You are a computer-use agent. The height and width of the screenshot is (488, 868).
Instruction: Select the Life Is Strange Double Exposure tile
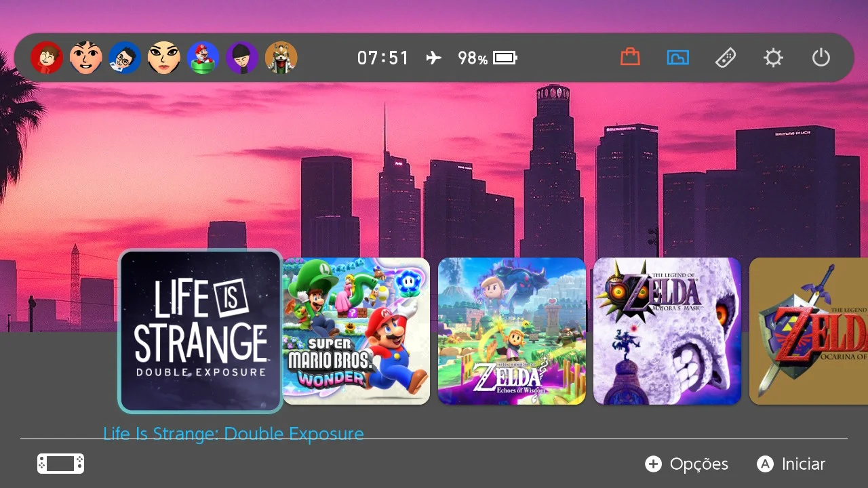[x=200, y=331]
